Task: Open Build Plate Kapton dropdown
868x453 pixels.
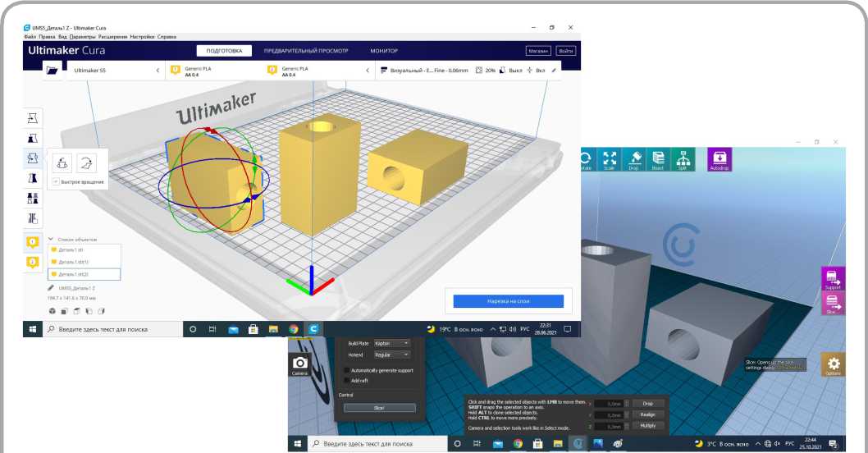Action: (x=392, y=343)
